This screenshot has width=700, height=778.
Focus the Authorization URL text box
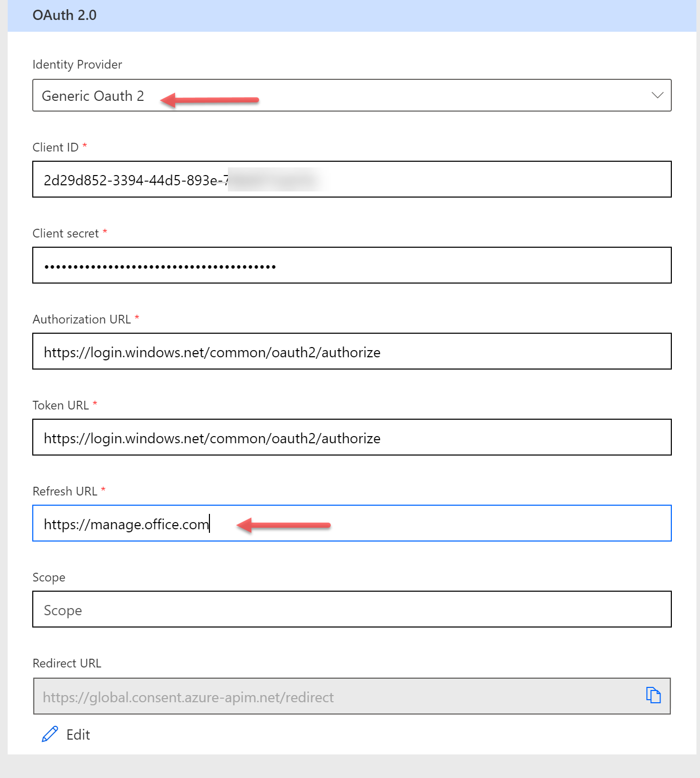pyautogui.click(x=352, y=351)
